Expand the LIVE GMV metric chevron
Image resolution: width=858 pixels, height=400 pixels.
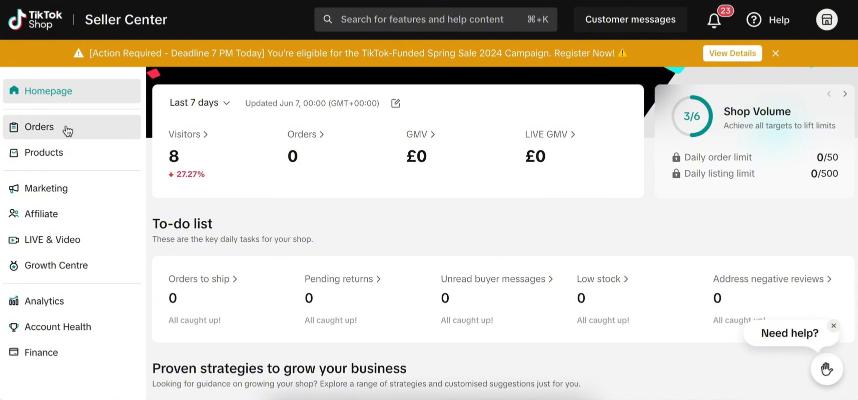[573, 134]
